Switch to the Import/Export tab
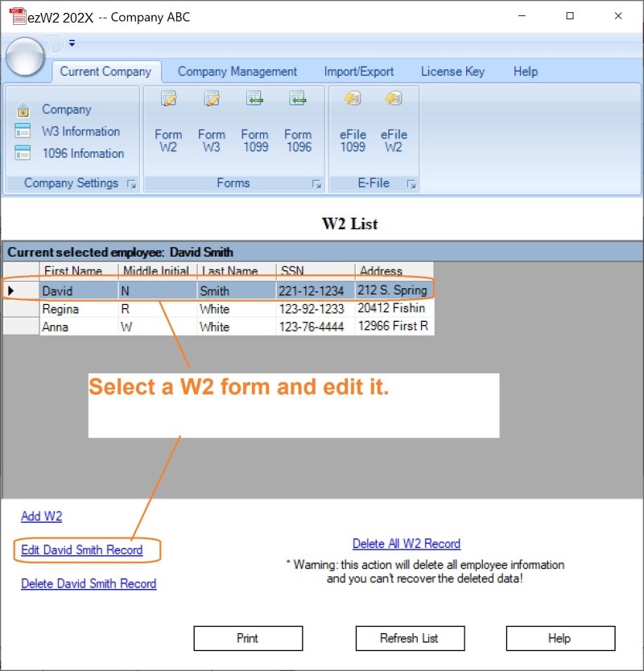This screenshot has width=644, height=671. click(x=359, y=72)
